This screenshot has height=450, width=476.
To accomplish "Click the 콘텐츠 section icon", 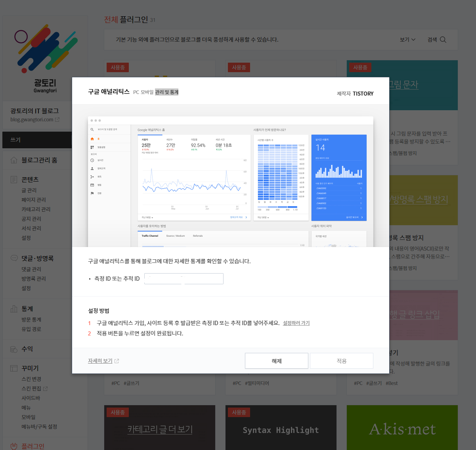I will 14,180.
